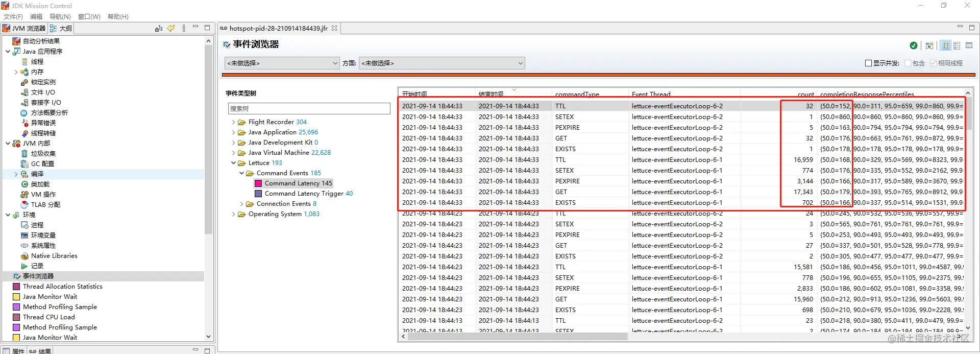This screenshot has height=354, width=980.
Task: Open Thread CPU Load page
Action: point(43,317)
